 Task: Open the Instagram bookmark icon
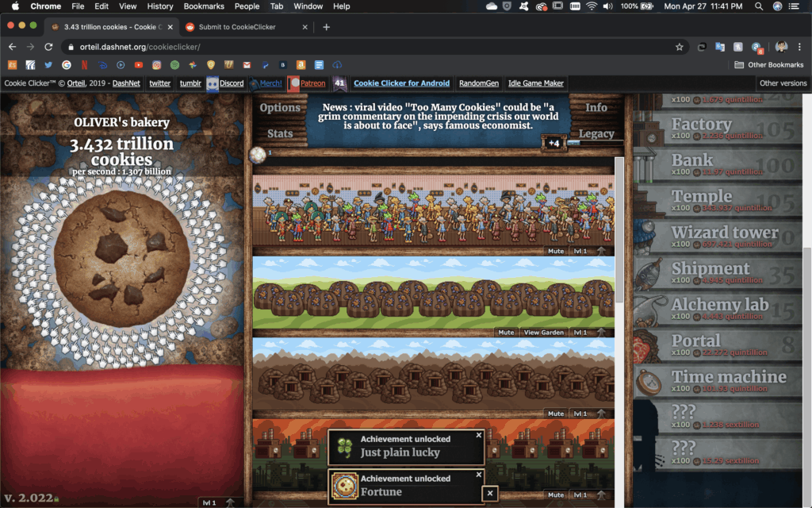[156, 65]
